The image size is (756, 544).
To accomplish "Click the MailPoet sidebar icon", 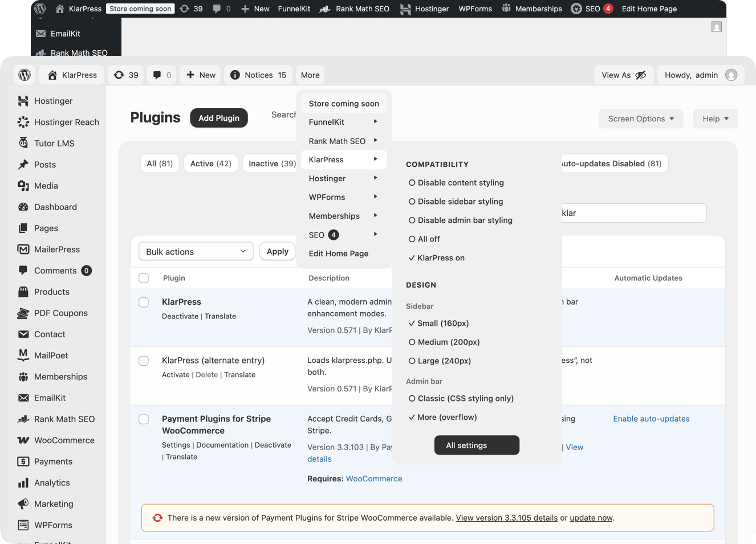I will click(23, 355).
